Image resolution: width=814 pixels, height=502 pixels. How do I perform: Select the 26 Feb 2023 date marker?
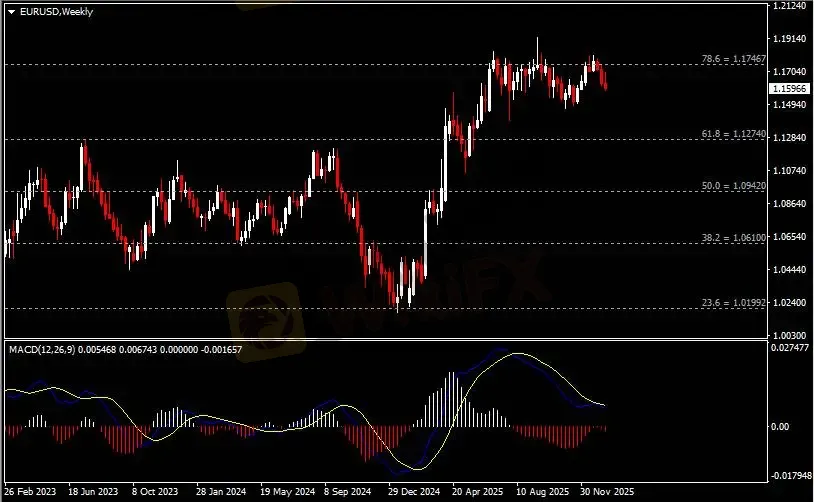click(x=29, y=492)
